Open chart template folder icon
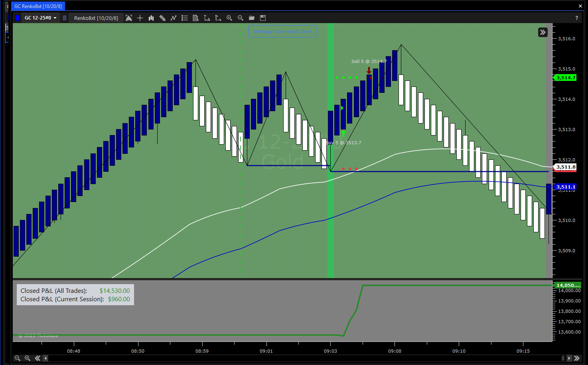The height and width of the screenshot is (365, 588). coord(252,18)
